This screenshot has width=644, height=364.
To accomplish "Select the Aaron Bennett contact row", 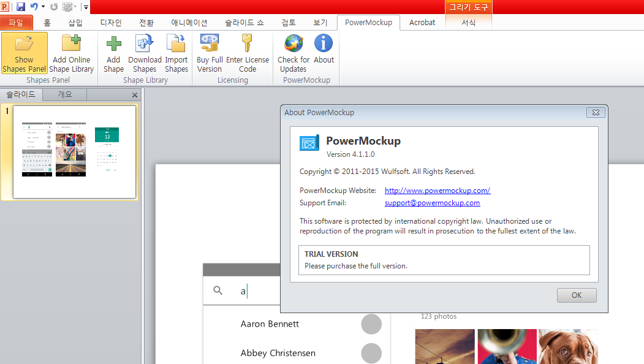I will pos(296,324).
